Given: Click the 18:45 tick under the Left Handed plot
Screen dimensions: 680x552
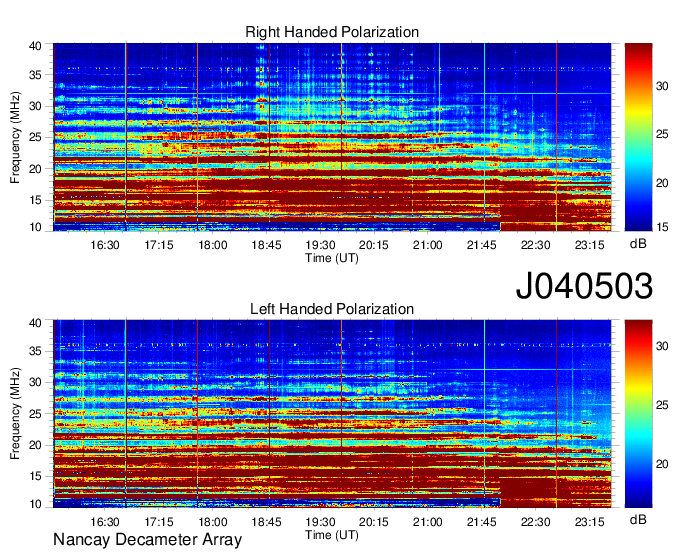Looking at the screenshot, I should (x=266, y=522).
